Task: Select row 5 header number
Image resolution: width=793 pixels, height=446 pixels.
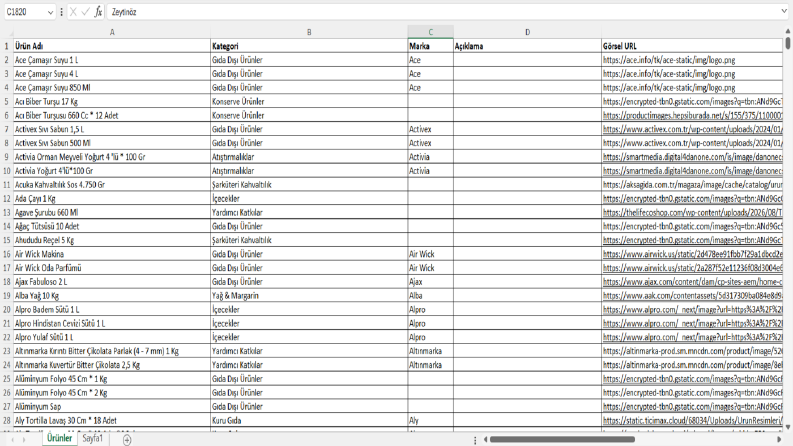Action: coord(7,102)
